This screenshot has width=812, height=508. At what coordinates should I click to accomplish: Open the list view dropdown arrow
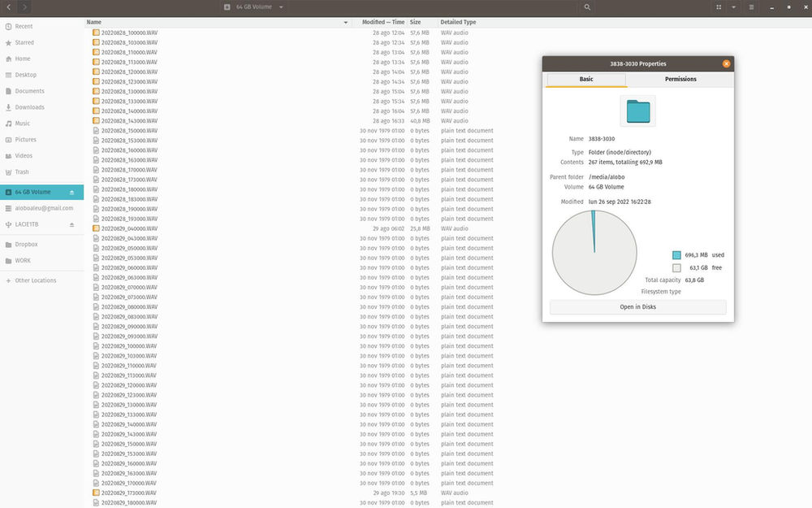(732, 7)
